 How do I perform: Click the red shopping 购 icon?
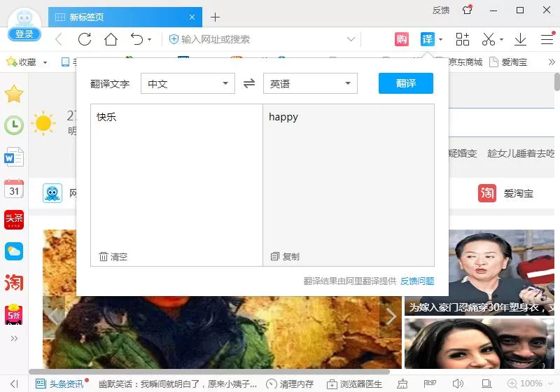tap(401, 39)
